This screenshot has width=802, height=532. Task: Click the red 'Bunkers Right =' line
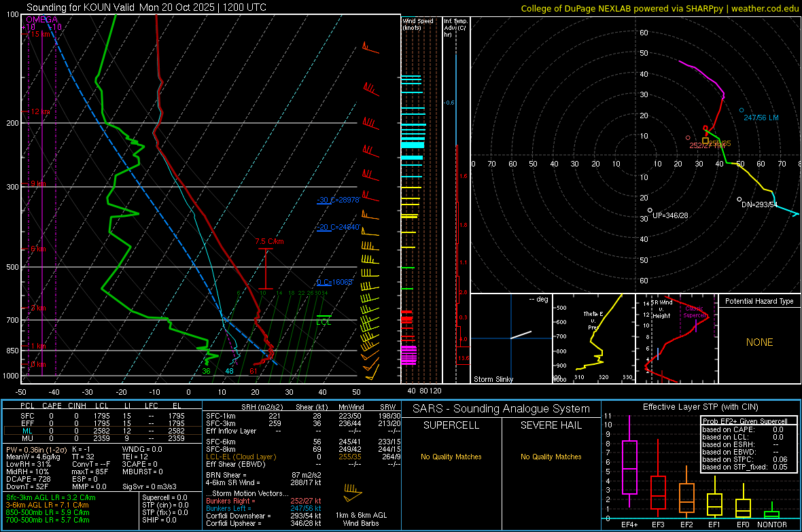264,501
